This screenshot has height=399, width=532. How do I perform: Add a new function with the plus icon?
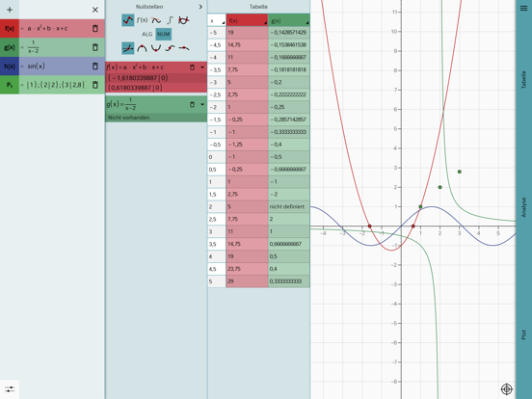click(x=10, y=10)
